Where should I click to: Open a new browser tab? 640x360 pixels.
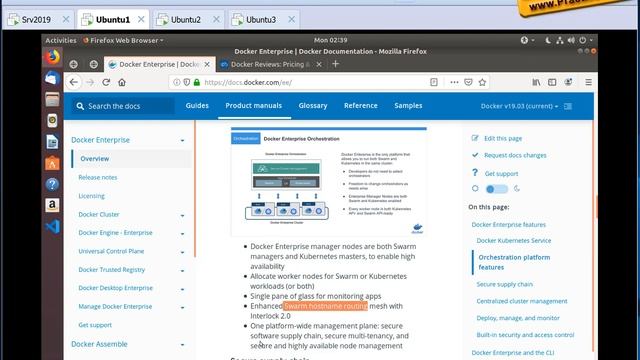[x=336, y=64]
